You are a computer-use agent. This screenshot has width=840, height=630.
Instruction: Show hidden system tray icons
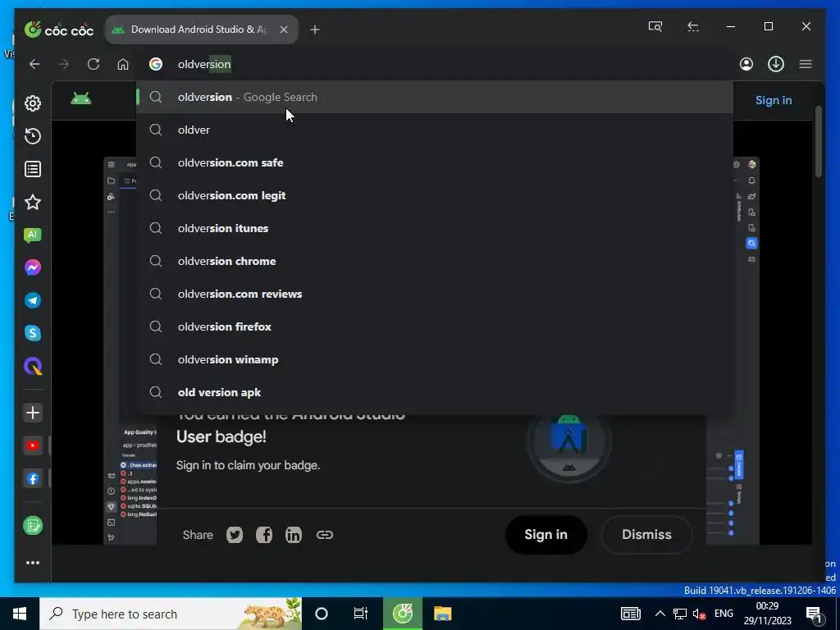click(660, 614)
